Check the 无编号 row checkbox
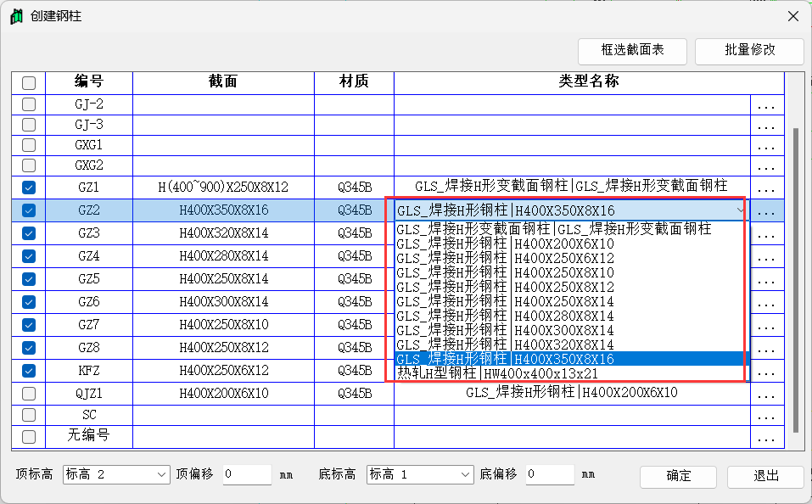The width and height of the screenshot is (812, 504). click(x=29, y=437)
